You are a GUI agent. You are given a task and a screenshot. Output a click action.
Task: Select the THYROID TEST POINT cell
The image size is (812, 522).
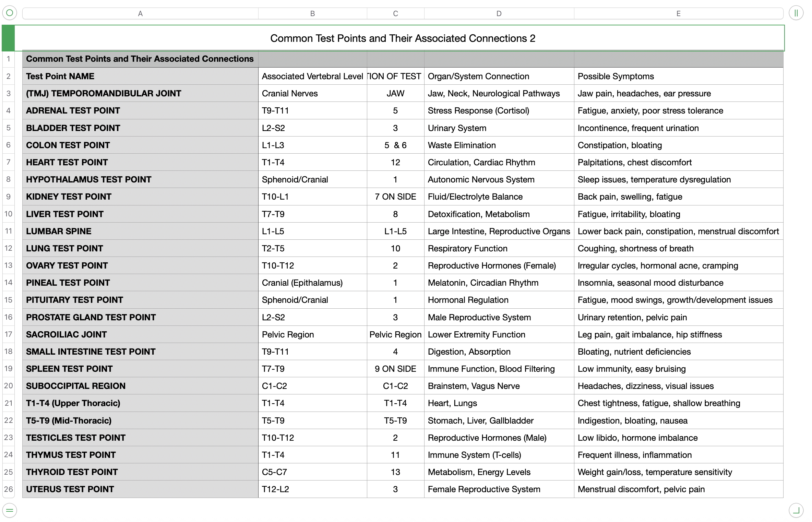tap(140, 472)
